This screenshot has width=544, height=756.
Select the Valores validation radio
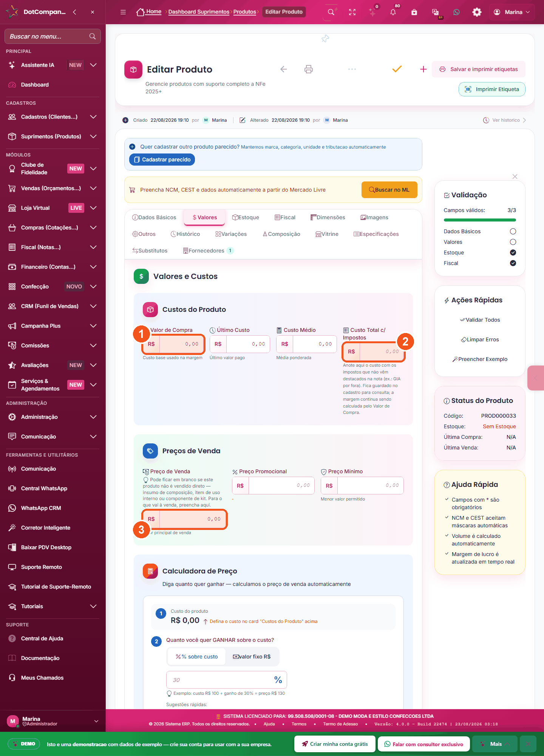[513, 242]
